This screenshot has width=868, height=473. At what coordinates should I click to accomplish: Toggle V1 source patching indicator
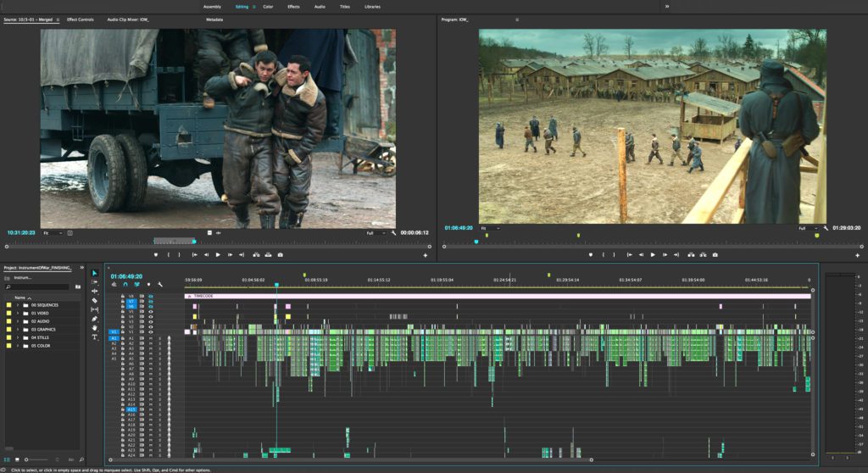click(114, 331)
